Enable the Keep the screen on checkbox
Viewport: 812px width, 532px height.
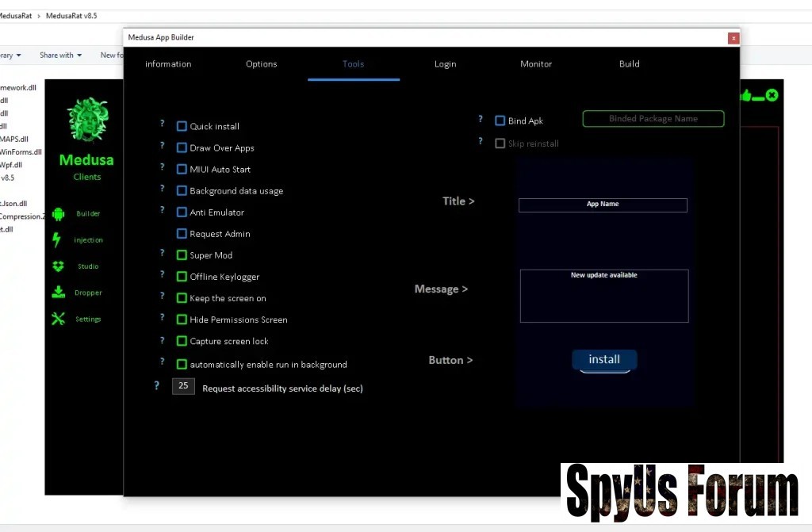click(x=182, y=298)
